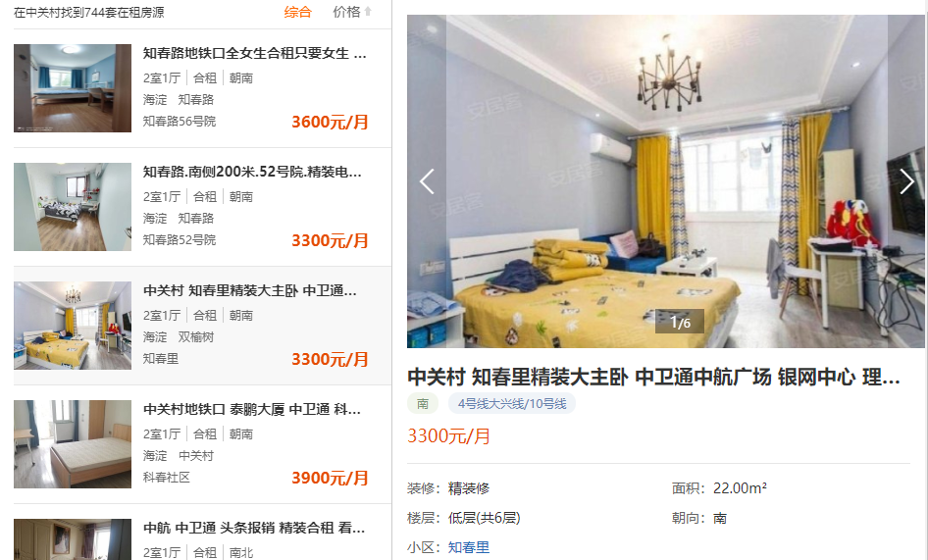The width and height of the screenshot is (928, 560).
Task: Open the 知春里 community link
Action: (x=469, y=547)
